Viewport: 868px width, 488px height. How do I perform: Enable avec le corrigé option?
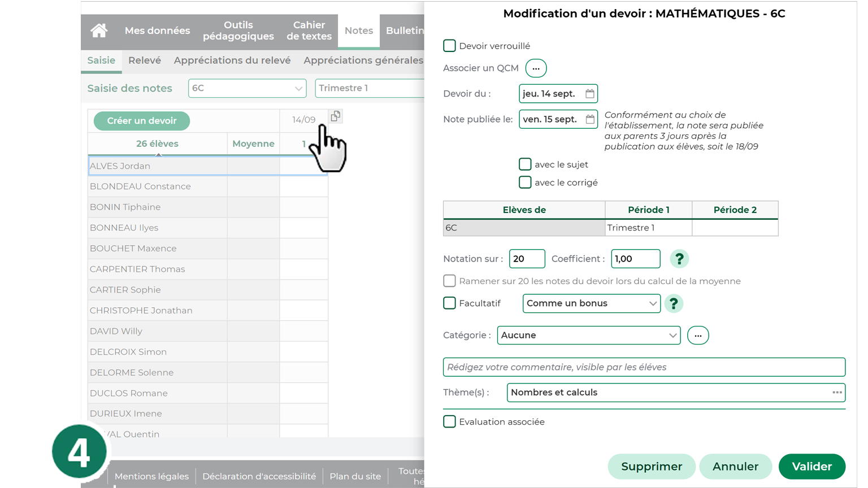(x=525, y=182)
